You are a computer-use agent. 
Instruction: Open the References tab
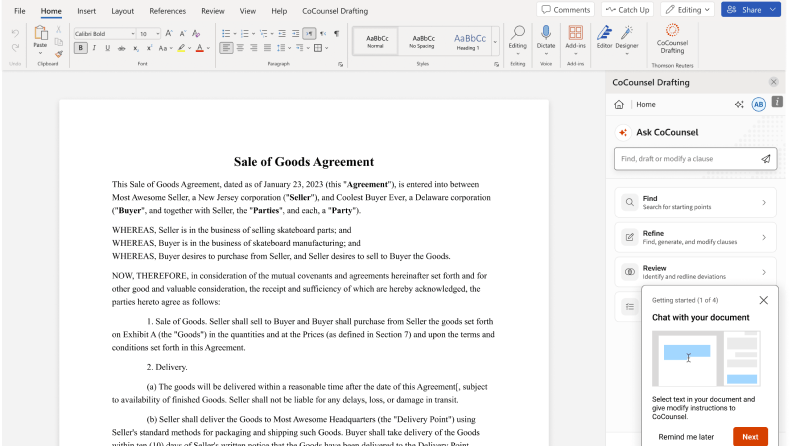(167, 11)
